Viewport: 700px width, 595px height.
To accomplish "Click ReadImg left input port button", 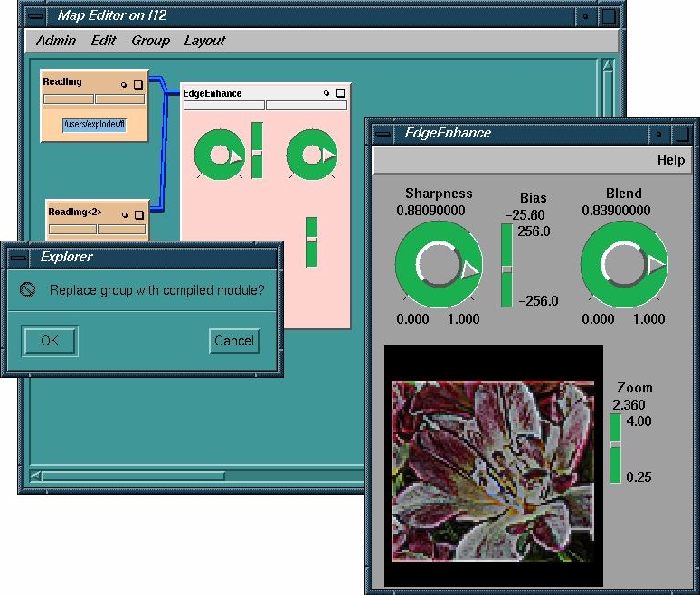I will coord(68,99).
